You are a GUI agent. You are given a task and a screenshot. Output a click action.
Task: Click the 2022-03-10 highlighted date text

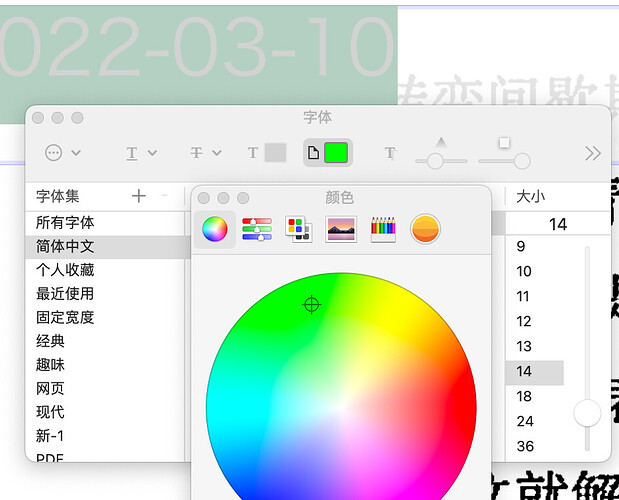196,47
